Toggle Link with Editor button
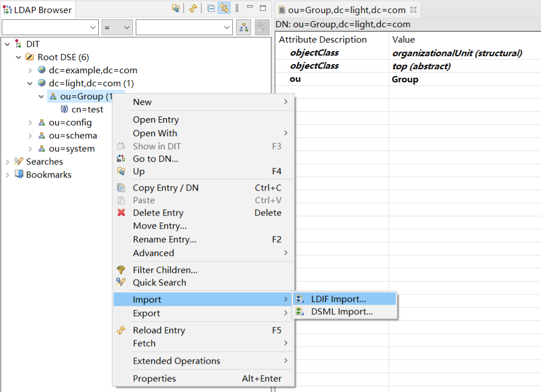Screen dimensions: 541x392 [x=224, y=9]
